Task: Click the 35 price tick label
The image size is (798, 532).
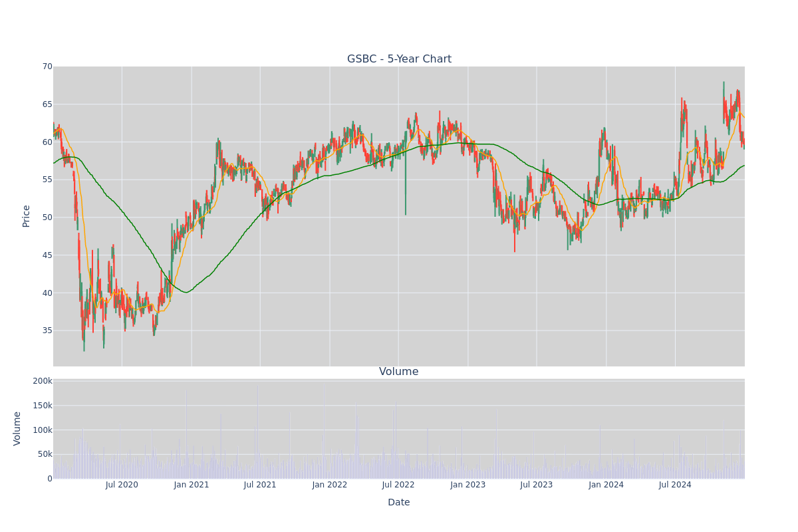Action: [47, 331]
